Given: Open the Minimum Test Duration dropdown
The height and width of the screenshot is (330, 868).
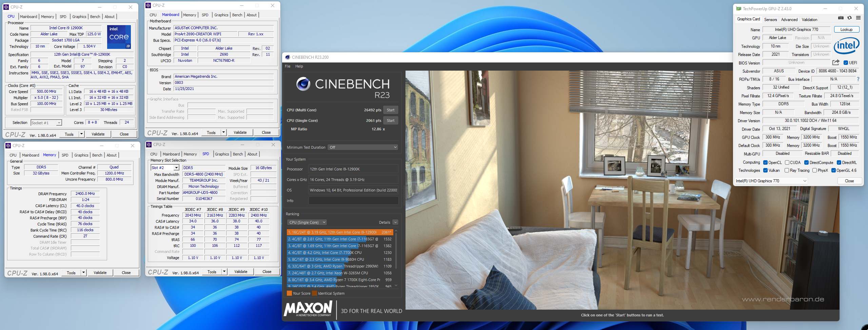Looking at the screenshot, I should click(363, 147).
